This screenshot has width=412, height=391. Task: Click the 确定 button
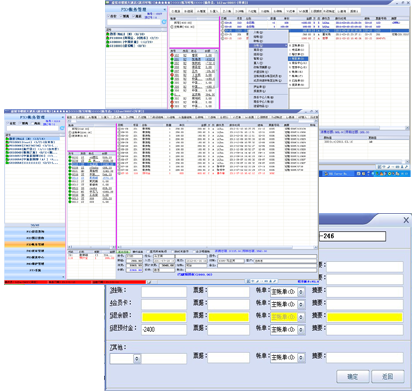353,376
